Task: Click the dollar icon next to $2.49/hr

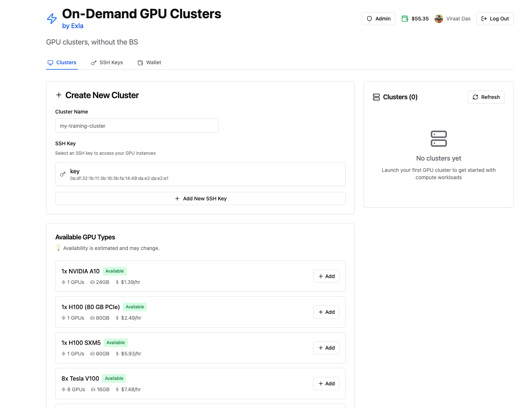Action: 117,318
